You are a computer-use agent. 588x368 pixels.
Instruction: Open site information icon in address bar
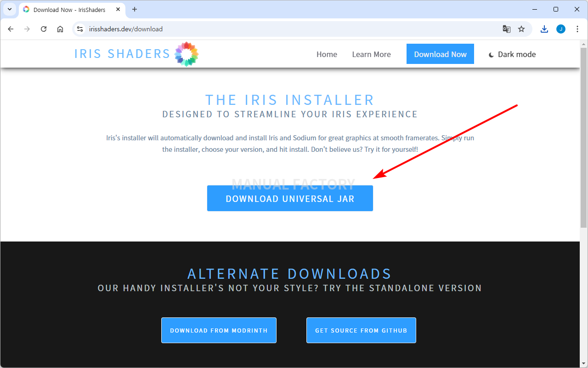80,29
